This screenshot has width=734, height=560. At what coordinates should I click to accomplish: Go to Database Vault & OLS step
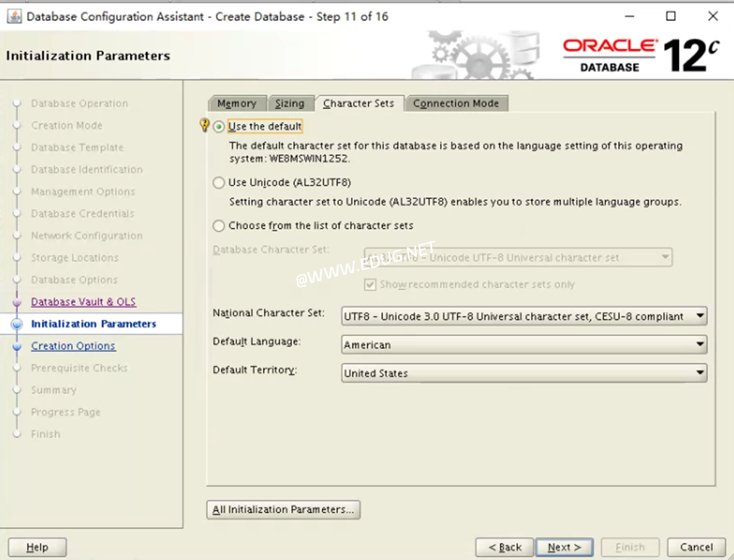coord(83,302)
